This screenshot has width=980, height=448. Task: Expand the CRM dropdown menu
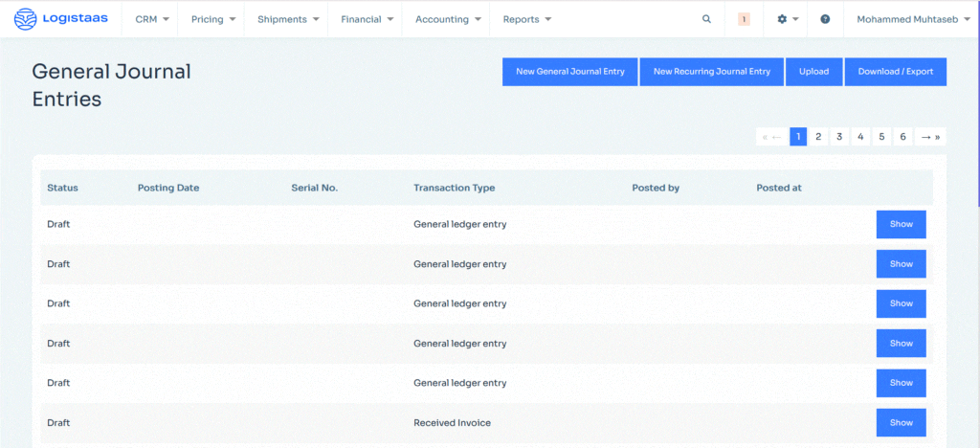pos(152,19)
